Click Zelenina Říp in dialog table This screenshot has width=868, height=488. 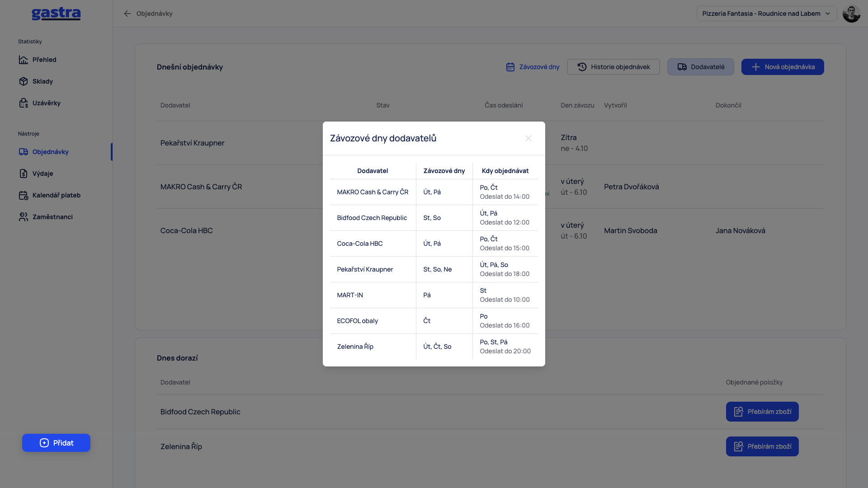[x=355, y=347]
